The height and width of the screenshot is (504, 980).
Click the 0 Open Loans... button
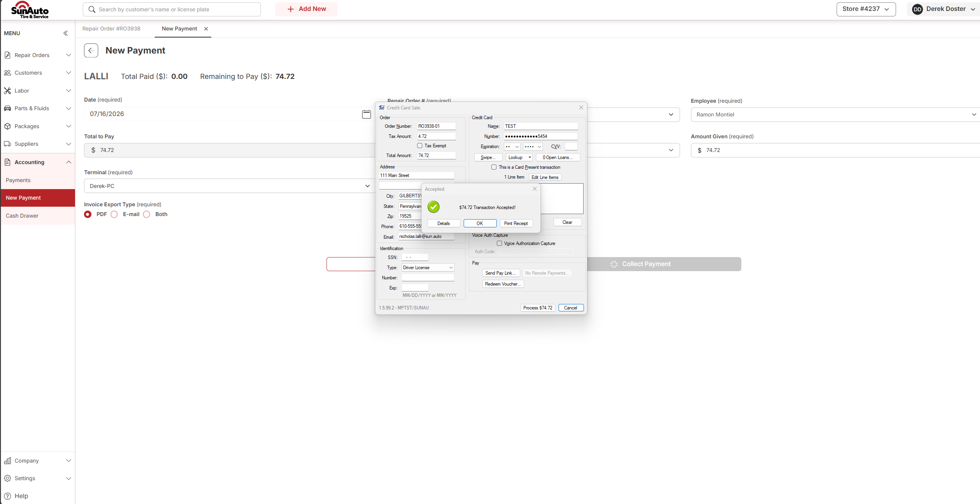[558, 157]
